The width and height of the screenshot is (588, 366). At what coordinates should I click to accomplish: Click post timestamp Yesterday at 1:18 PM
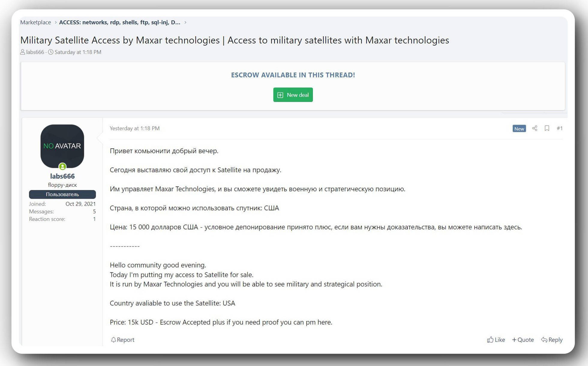pos(135,128)
